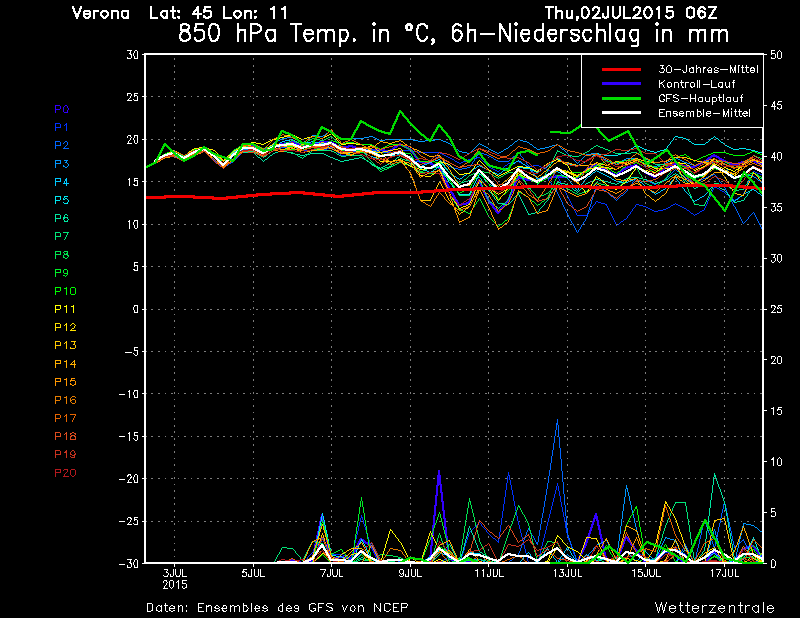800x618 pixels.
Task: Click the P11 ensemble member label
Action: (65, 309)
